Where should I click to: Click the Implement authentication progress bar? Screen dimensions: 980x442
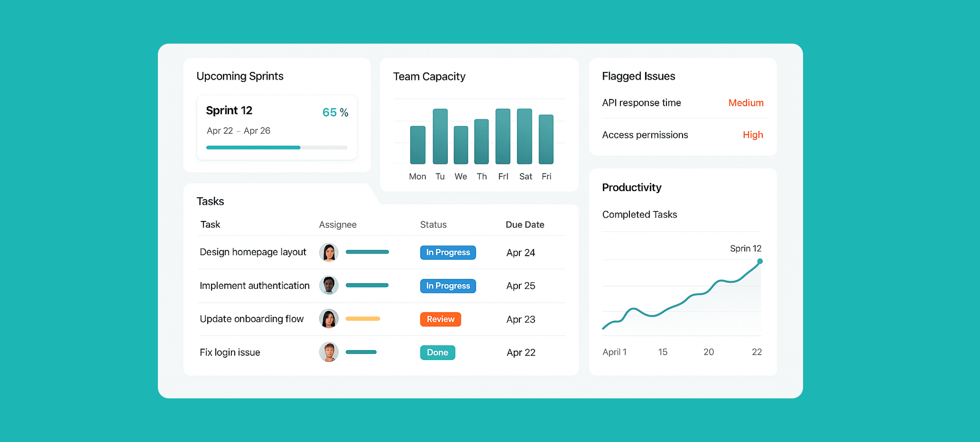tap(367, 285)
